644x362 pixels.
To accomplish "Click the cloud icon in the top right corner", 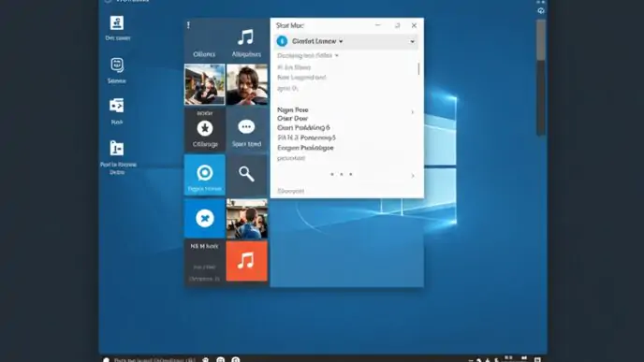I will 541,11.
